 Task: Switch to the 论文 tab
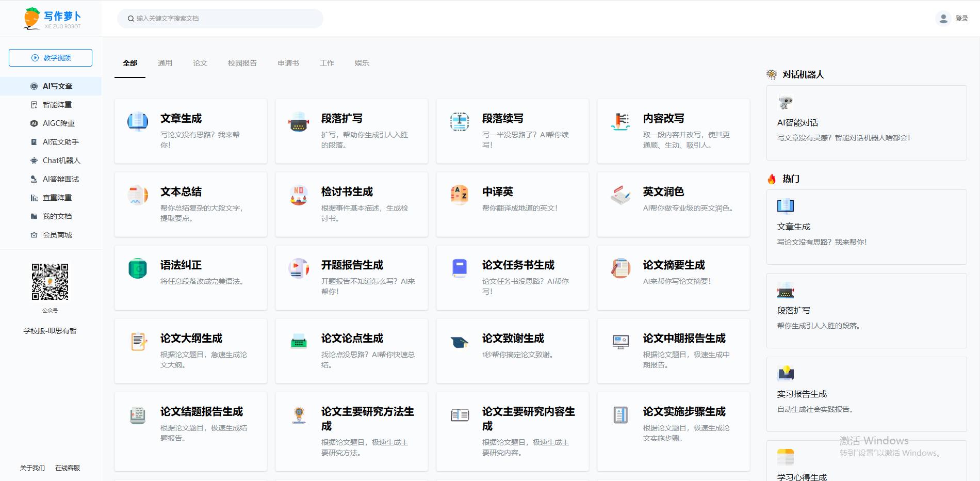click(x=200, y=63)
